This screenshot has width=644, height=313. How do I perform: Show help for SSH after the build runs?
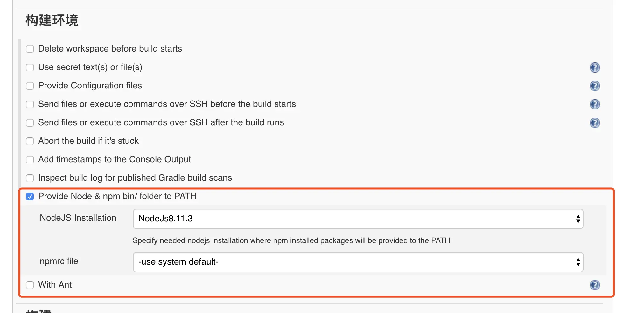tap(595, 123)
